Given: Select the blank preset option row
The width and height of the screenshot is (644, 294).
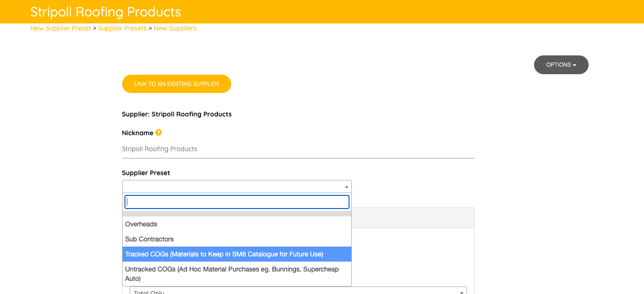Looking at the screenshot, I should pos(237,214).
